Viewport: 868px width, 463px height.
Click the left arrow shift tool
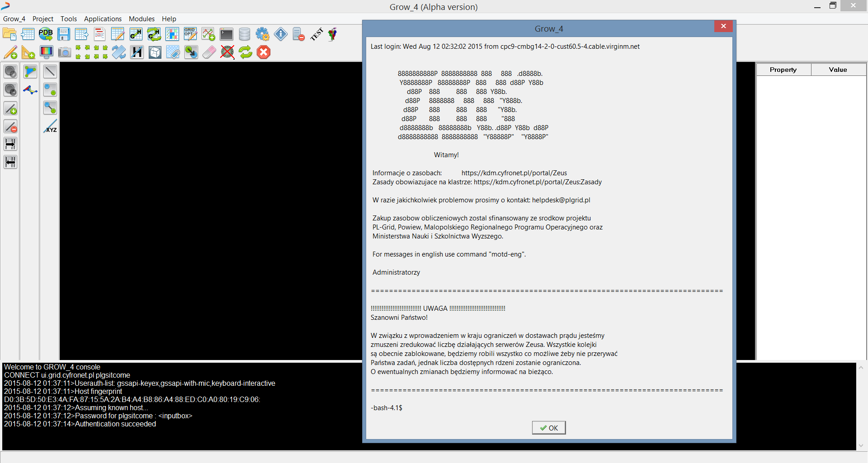(10, 162)
